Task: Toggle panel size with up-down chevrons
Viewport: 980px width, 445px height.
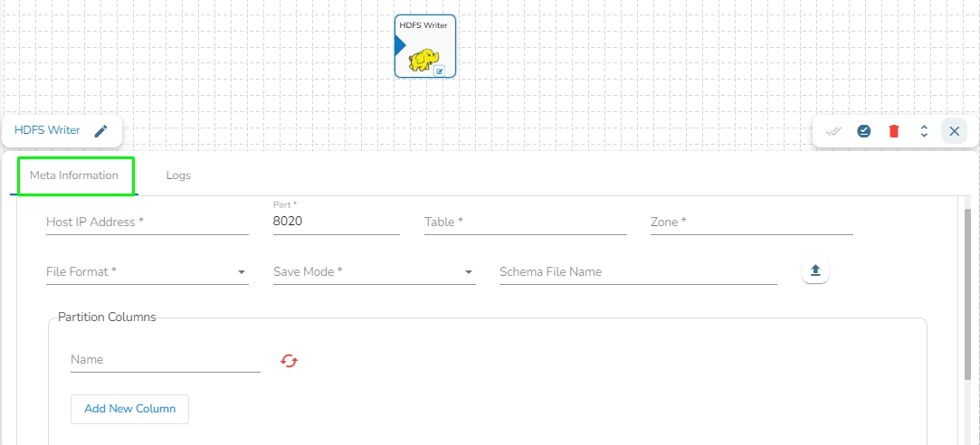Action: pyautogui.click(x=924, y=131)
